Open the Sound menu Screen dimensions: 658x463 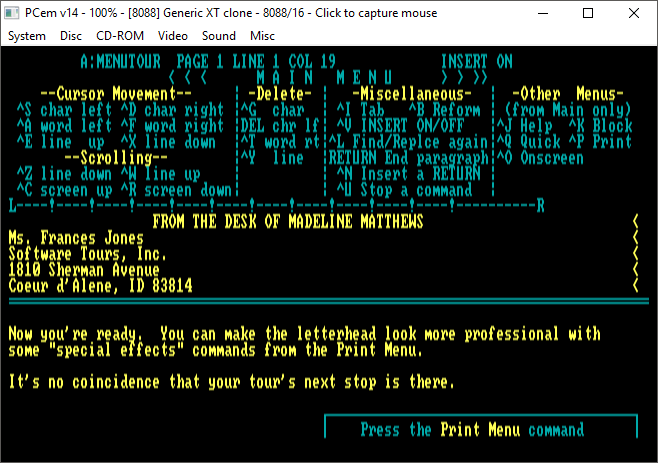click(x=219, y=36)
